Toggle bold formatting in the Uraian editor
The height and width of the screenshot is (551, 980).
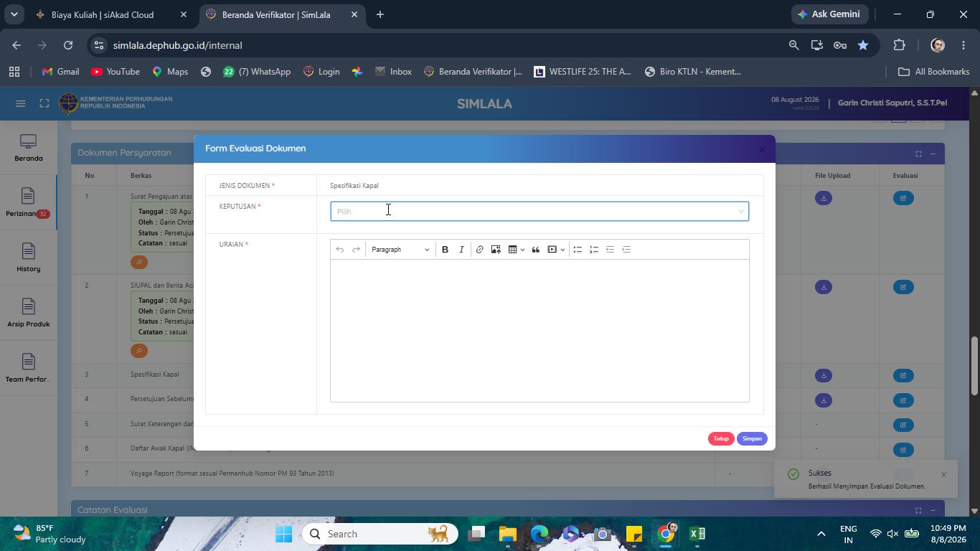[445, 250]
